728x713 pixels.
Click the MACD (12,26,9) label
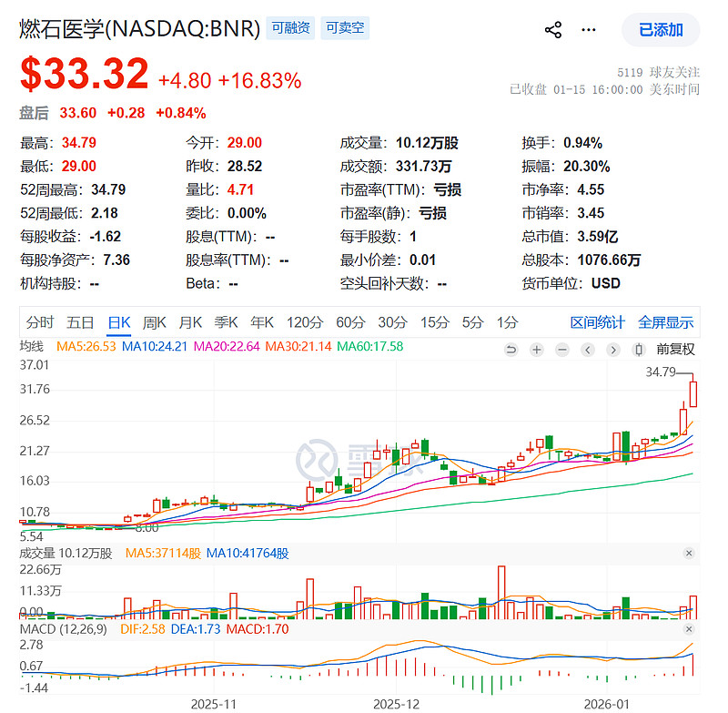click(x=63, y=629)
